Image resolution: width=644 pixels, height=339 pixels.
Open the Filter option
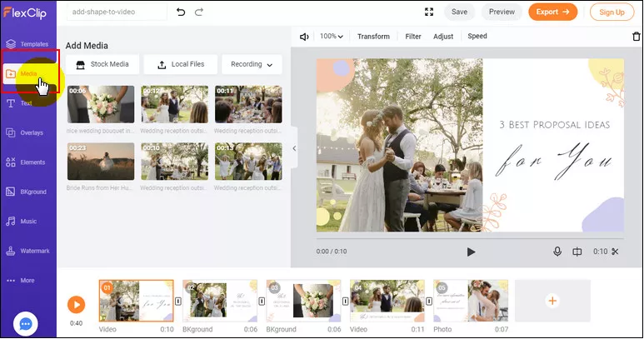tap(413, 37)
